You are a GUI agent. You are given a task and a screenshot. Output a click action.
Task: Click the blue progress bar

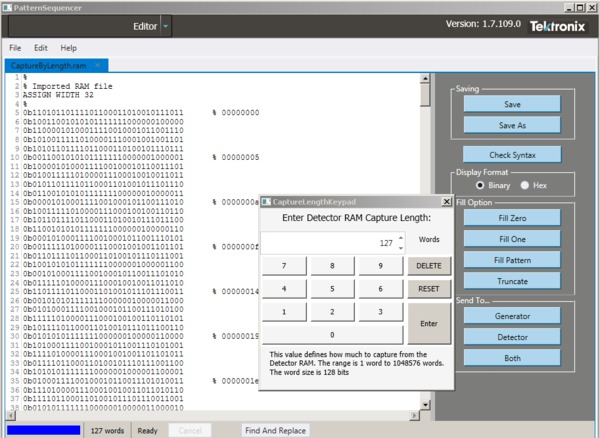pyautogui.click(x=41, y=430)
